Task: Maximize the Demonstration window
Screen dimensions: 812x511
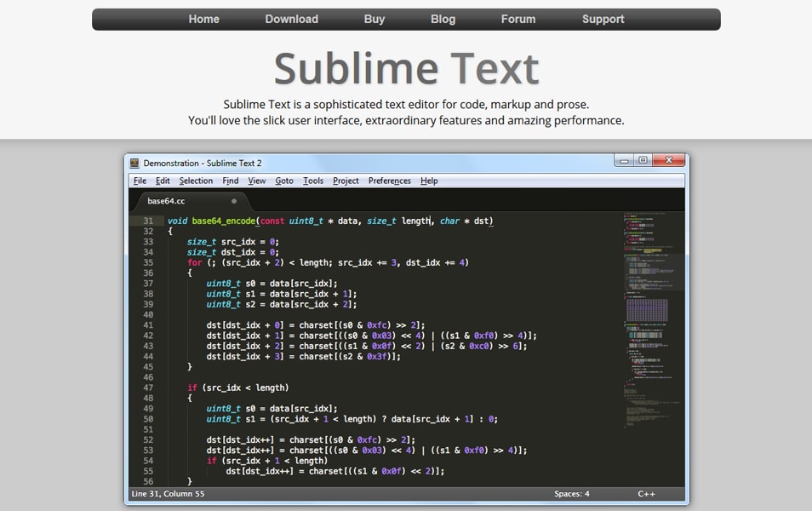Action: (643, 161)
